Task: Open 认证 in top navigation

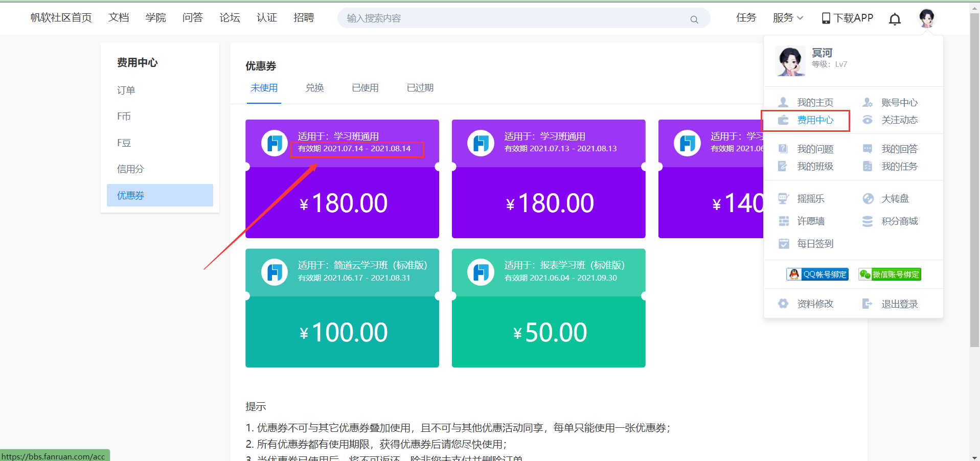Action: (267, 18)
